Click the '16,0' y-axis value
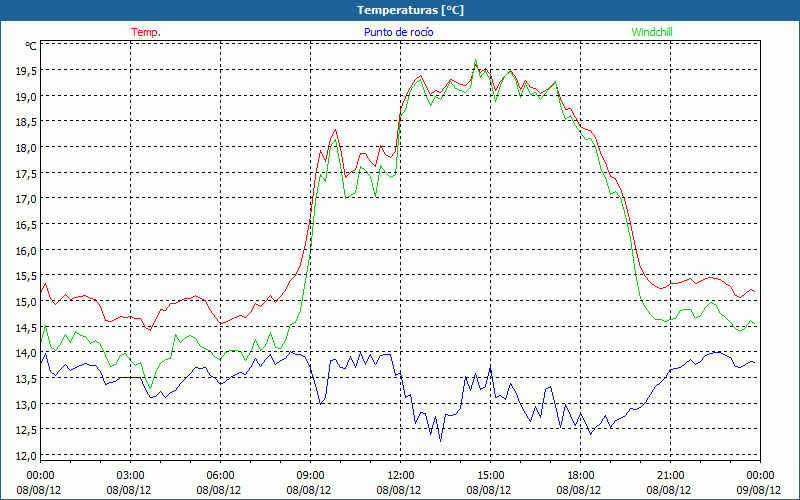Viewport: 800px width, 500px height. (x=26, y=251)
